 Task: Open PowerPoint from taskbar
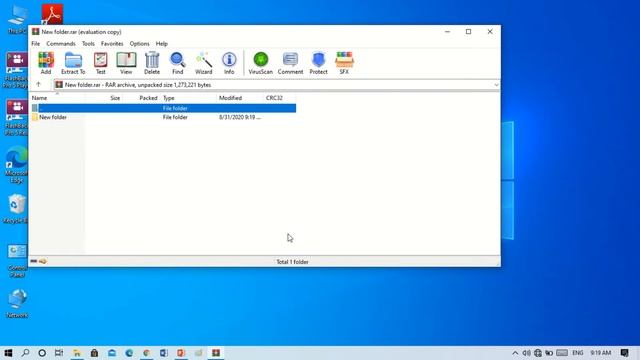181,353
